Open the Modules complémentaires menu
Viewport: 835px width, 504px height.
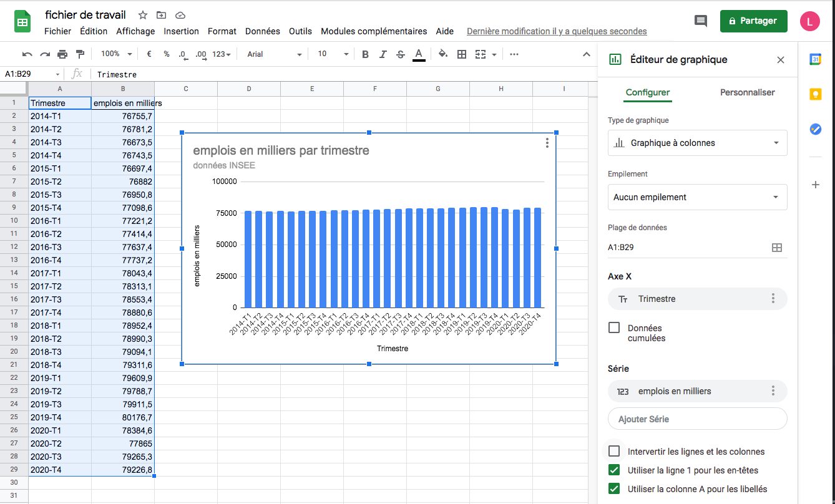(x=374, y=31)
